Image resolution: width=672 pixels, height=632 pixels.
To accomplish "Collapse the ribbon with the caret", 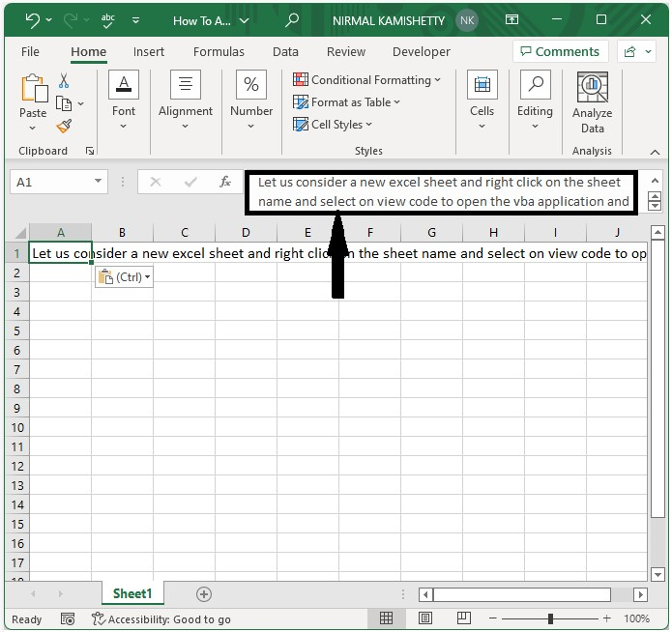I will 655,152.
